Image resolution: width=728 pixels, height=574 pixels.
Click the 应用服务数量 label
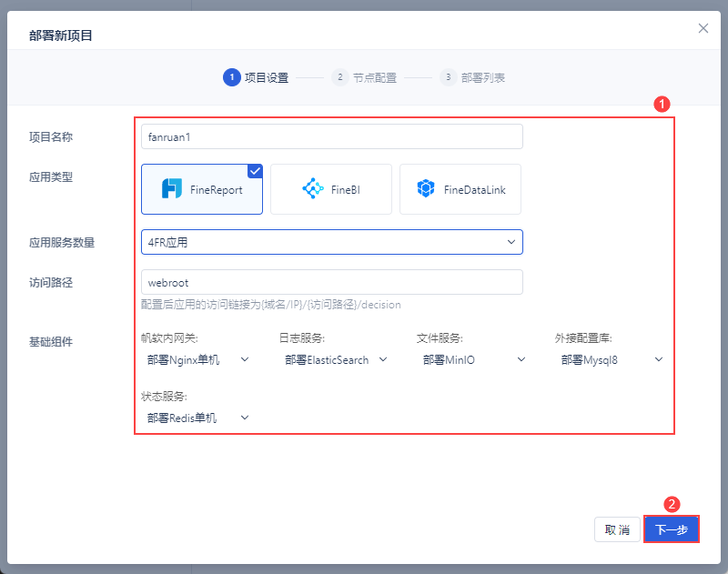pyautogui.click(x=62, y=242)
